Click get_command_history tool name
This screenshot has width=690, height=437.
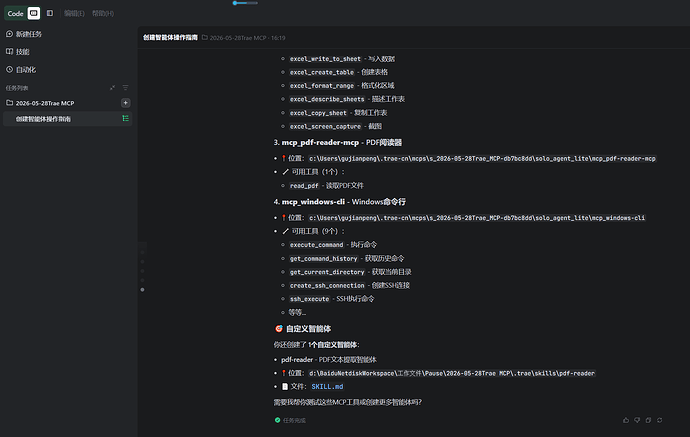pyautogui.click(x=323, y=259)
